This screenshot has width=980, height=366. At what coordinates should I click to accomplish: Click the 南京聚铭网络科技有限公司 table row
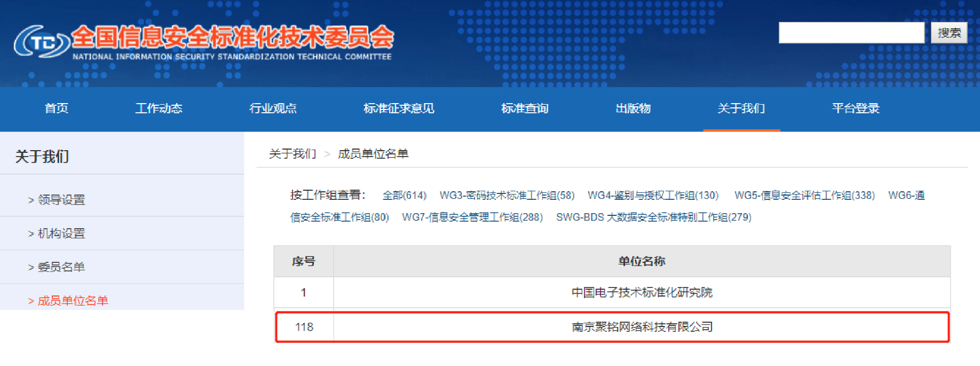point(642,327)
